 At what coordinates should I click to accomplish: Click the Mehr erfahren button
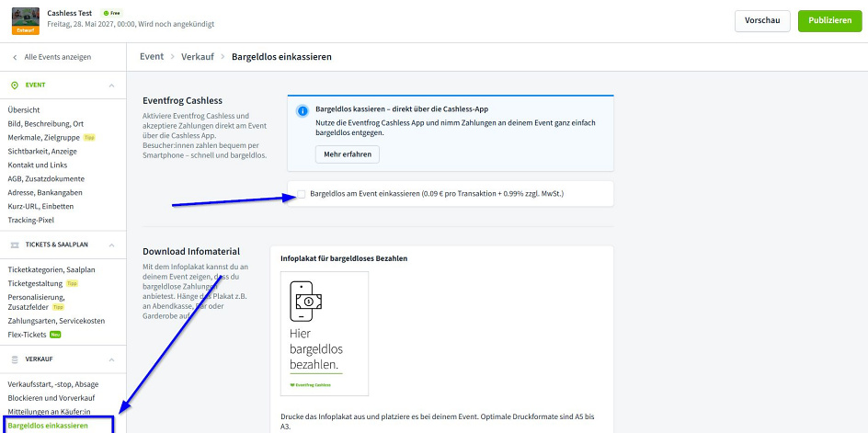tap(347, 154)
